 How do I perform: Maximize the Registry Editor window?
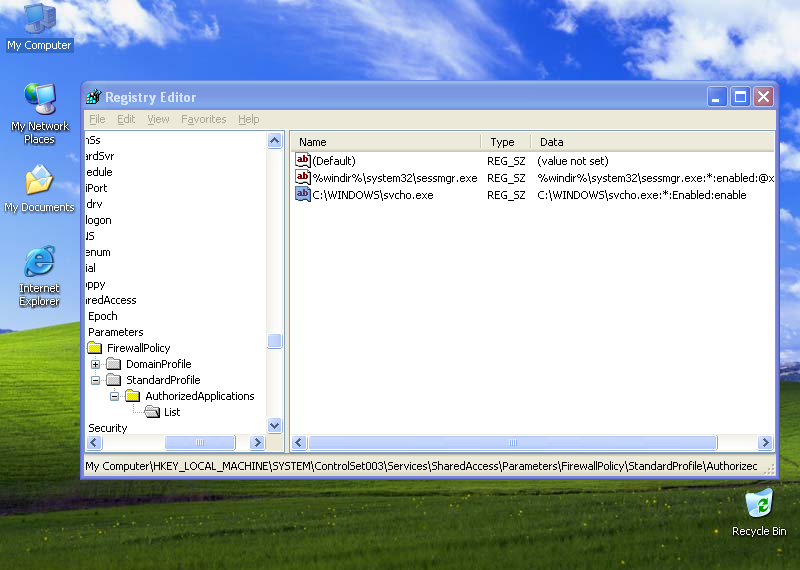click(740, 96)
